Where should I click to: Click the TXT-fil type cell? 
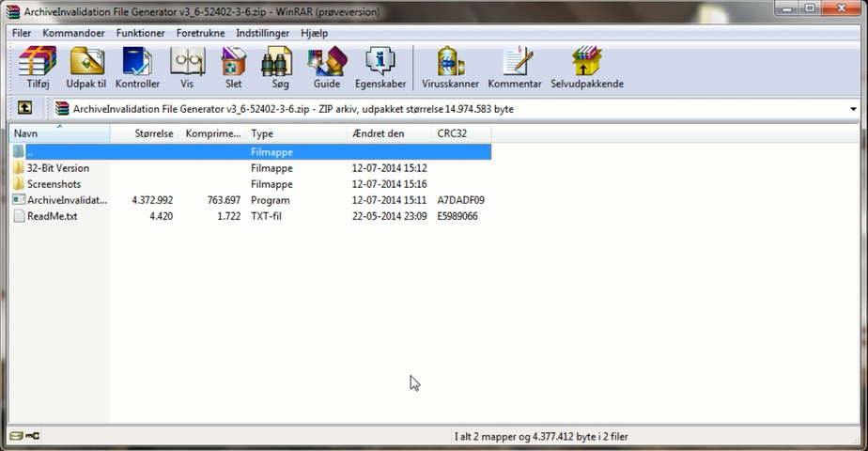point(266,216)
